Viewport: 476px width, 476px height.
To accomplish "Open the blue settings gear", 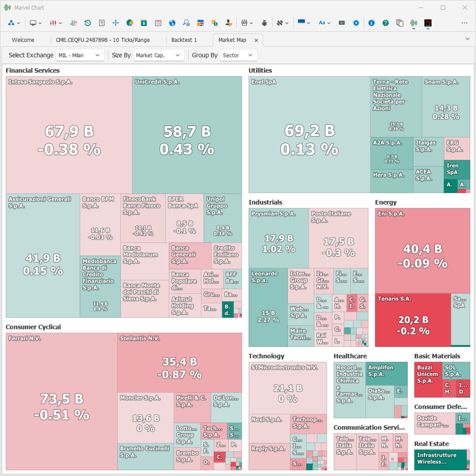I will 356,23.
